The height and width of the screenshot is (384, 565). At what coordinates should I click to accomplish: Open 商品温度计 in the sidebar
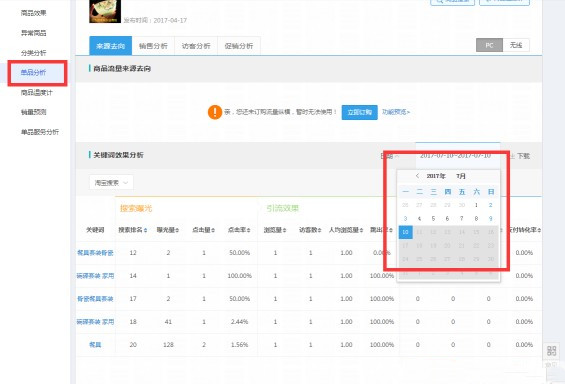[x=36, y=93]
